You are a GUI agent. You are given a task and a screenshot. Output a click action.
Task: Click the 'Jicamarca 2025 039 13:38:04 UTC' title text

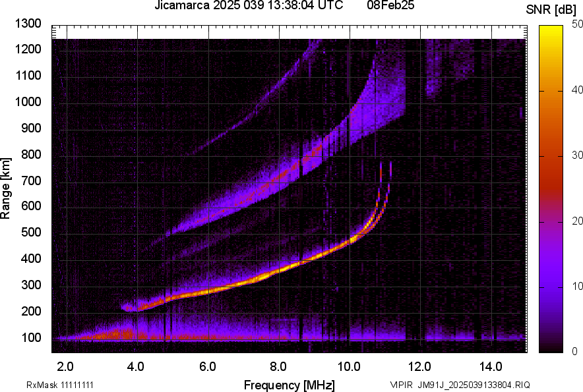249,5
